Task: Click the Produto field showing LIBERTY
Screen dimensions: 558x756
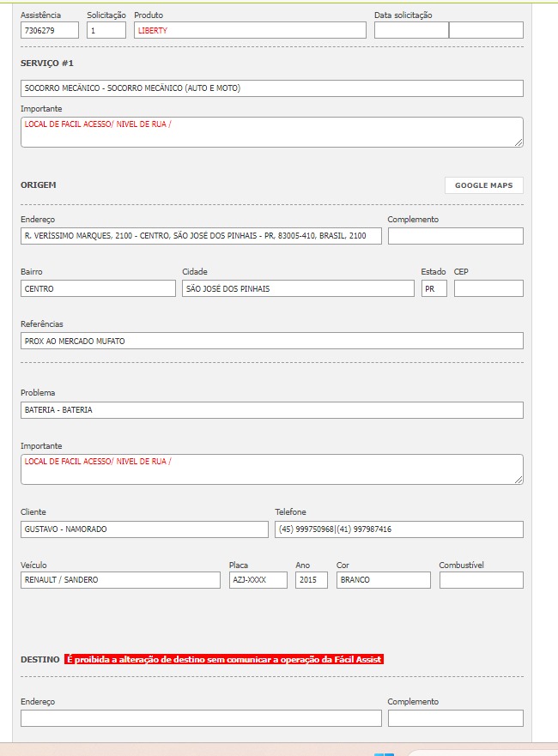Action: 250,31
